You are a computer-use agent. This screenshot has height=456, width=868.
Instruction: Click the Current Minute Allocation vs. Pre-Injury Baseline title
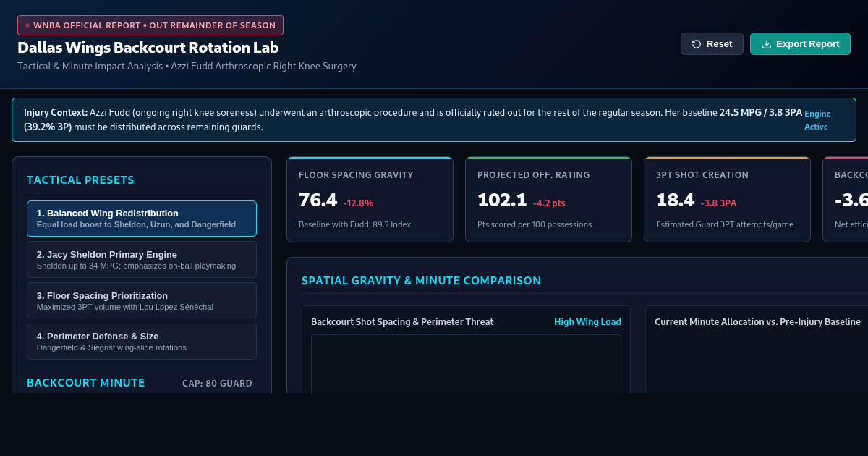[757, 321]
